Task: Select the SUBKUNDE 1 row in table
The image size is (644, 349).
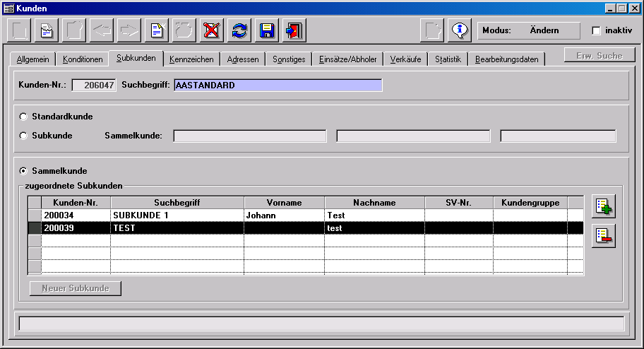Action: [177, 215]
